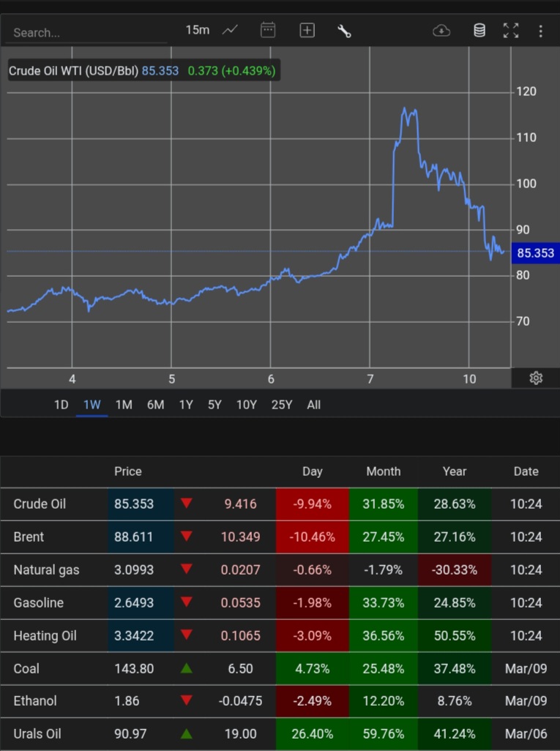Click Brent day change -10.46%
Screen dimensions: 560x751
pos(313,537)
